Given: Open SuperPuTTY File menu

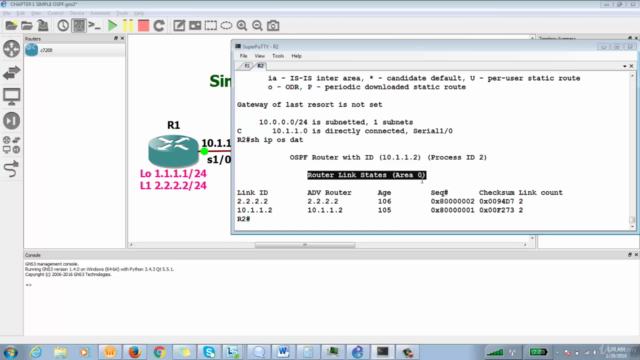Looking at the screenshot, I should click(x=244, y=56).
